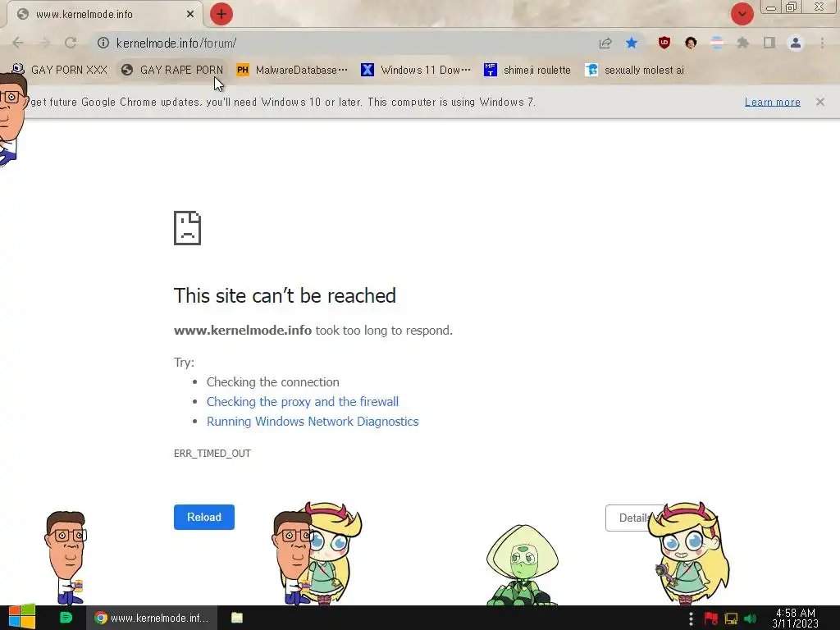Click the toolbar reload page icon

(x=71, y=43)
